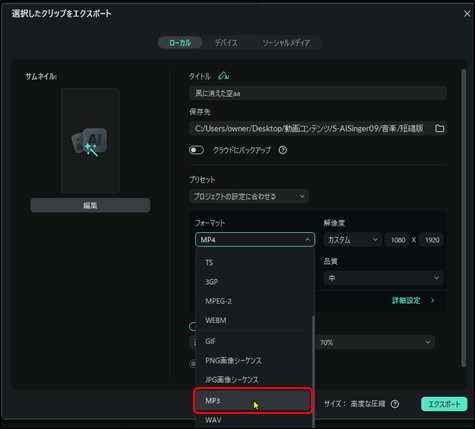Switch to the デバイス tab
Viewport: 475px width, 429px height.
[x=226, y=43]
